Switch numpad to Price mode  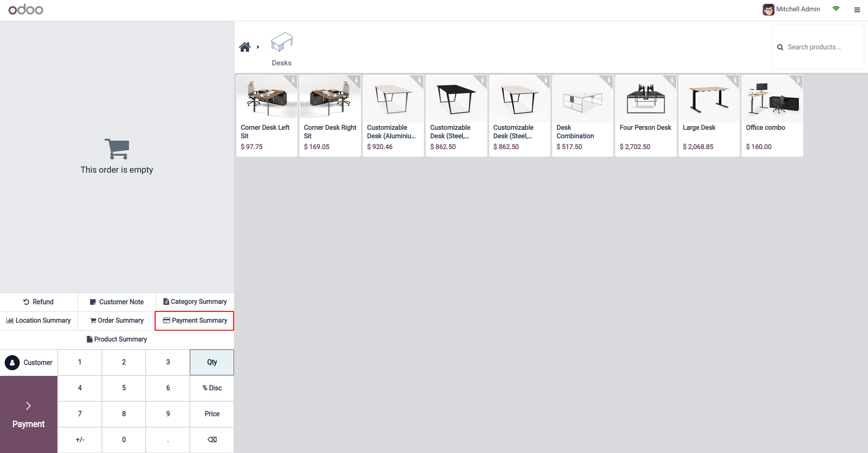[x=212, y=414]
